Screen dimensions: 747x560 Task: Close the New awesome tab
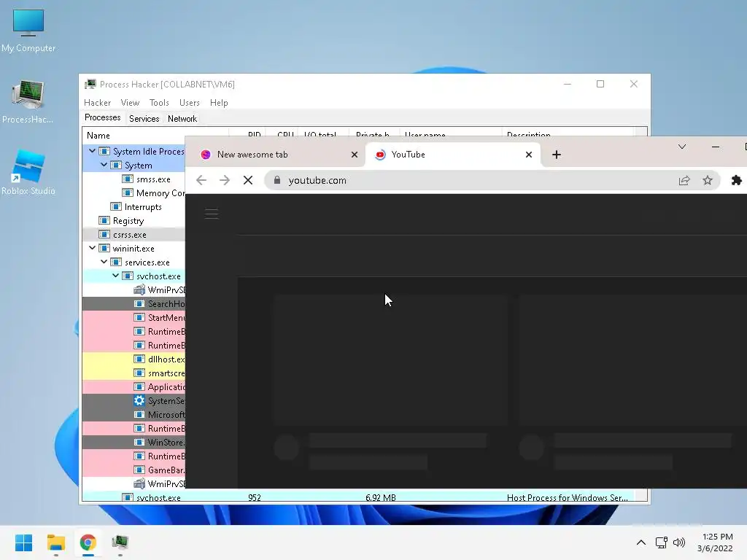point(354,155)
